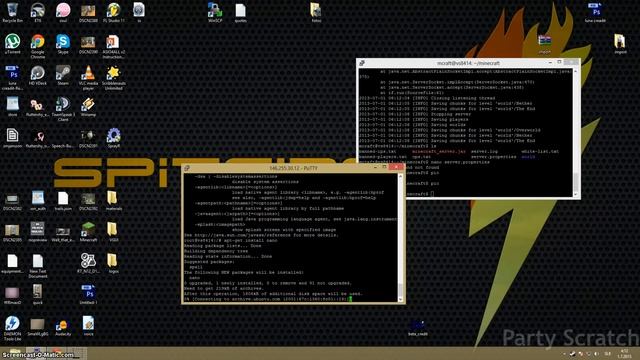
Task: Launch VLC media player shortcut
Action: pyautogui.click(x=88, y=78)
